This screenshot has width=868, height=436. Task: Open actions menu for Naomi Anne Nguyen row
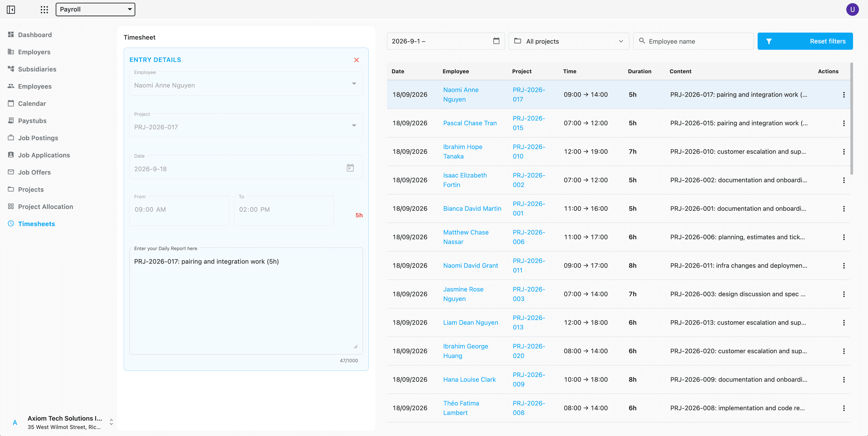843,95
